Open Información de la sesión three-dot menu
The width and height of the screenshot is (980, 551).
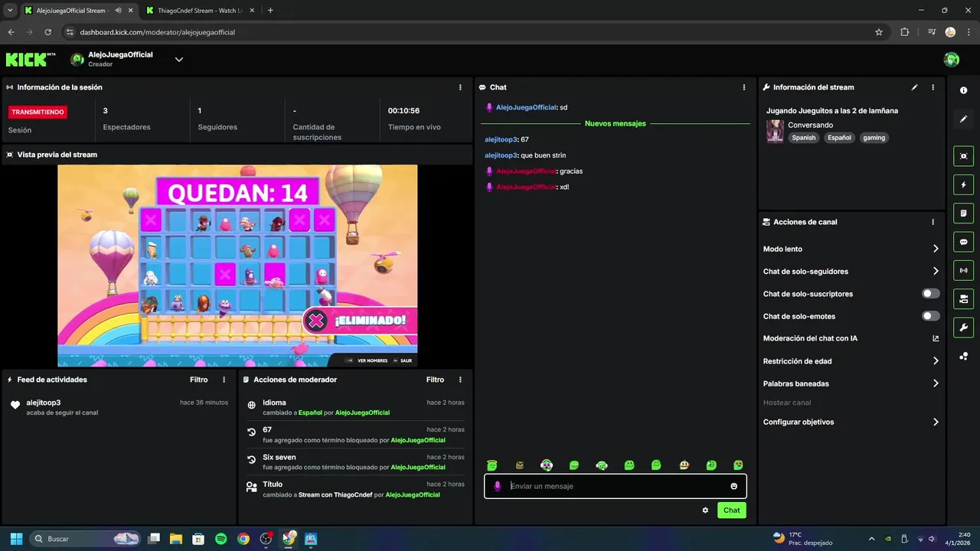pyautogui.click(x=460, y=87)
